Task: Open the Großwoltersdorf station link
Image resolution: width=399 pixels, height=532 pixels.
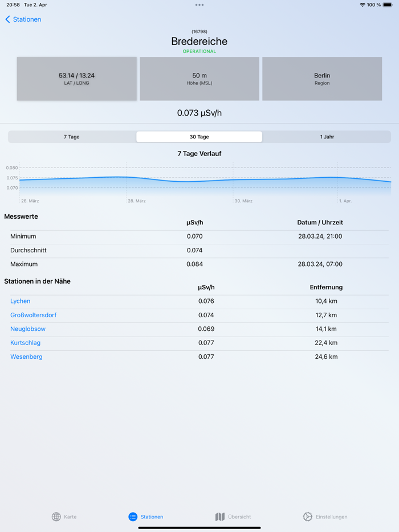Action: click(33, 315)
